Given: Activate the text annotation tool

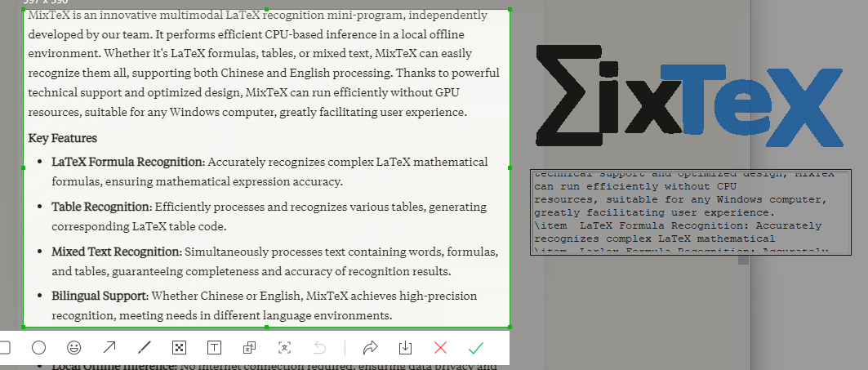Looking at the screenshot, I should tap(214, 348).
